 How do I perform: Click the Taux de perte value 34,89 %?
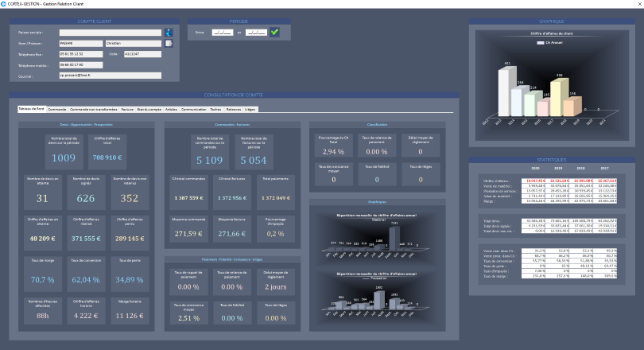point(130,280)
